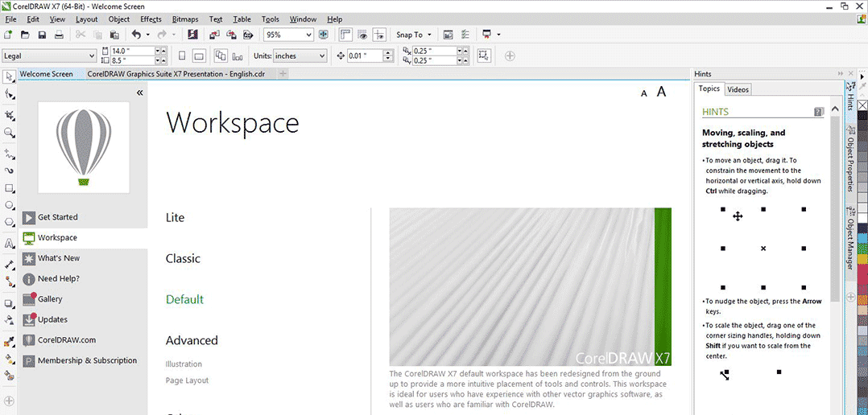Select the Freehand tool
Image resolution: width=868 pixels, height=415 pixels.
[x=10, y=153]
